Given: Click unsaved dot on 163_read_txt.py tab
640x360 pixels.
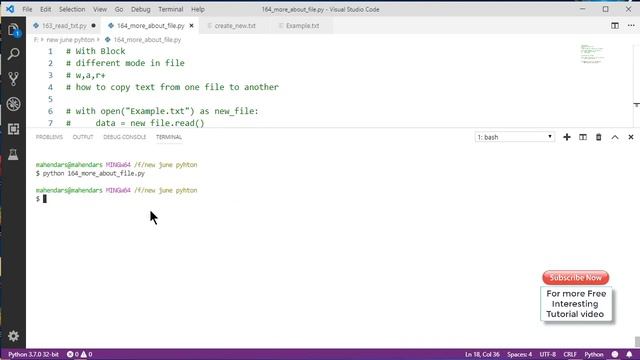Looking at the screenshot, I should 93,25.
